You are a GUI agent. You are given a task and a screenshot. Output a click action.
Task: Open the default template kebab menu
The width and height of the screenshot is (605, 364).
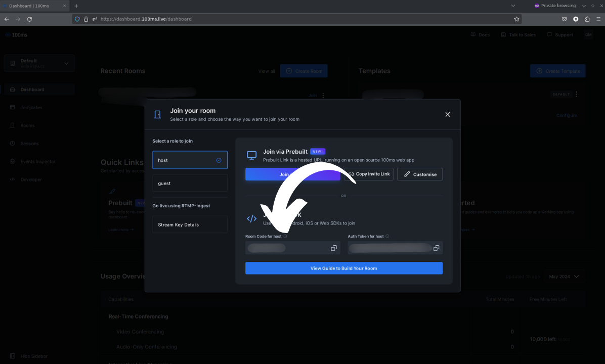[577, 94]
